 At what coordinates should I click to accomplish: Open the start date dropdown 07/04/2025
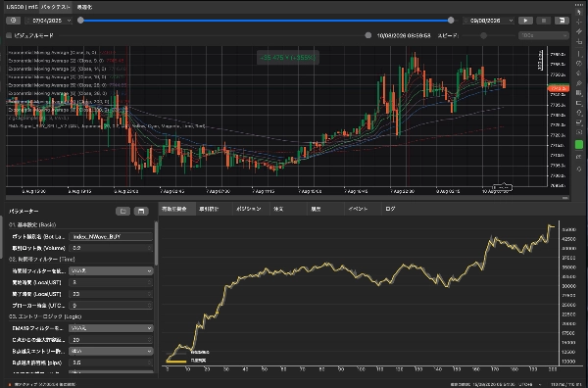(x=48, y=21)
